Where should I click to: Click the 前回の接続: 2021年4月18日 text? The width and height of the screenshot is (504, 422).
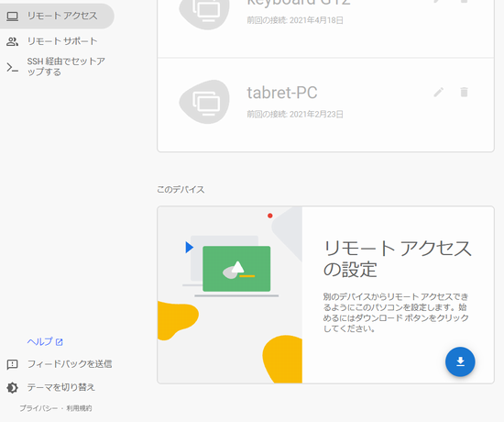click(295, 20)
